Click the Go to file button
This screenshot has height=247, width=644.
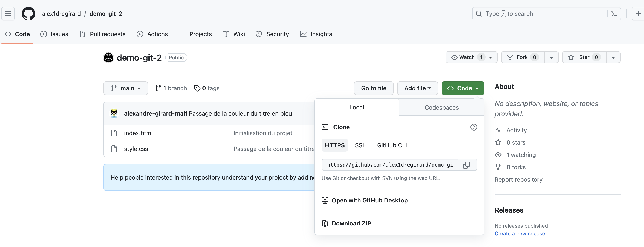click(373, 88)
